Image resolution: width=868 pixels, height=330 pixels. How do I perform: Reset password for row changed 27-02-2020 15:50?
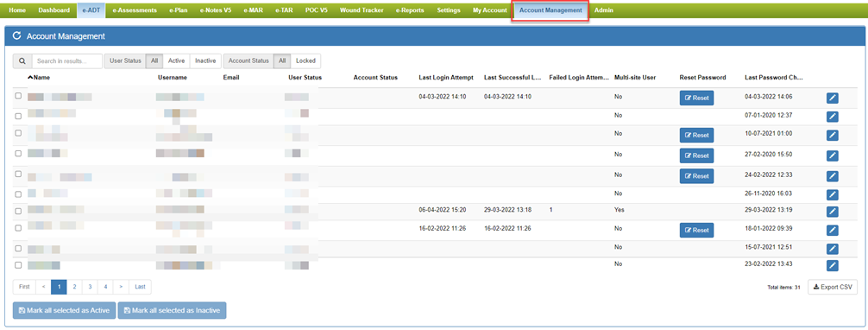click(696, 155)
